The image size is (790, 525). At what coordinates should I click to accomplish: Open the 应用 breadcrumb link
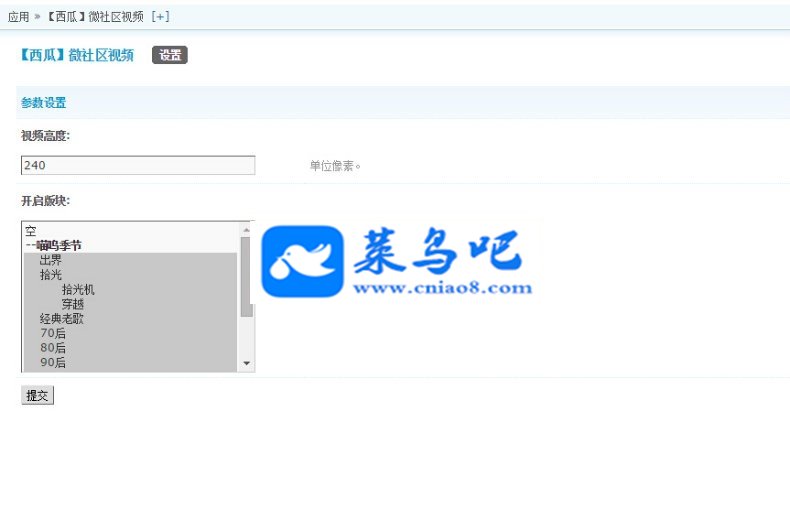click(19, 17)
